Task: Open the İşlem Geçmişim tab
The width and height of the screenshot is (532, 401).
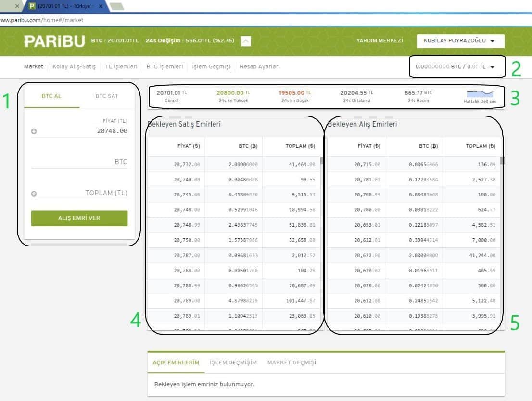Action: click(233, 362)
